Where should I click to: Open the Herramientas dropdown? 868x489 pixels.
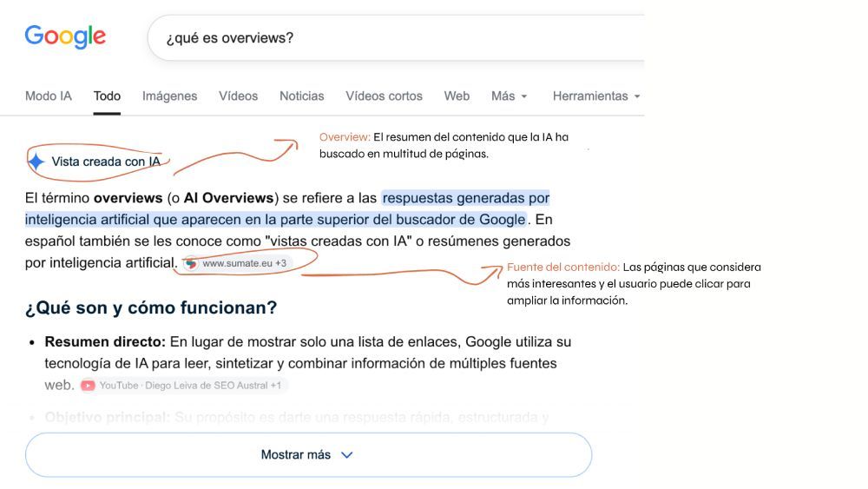coord(596,96)
